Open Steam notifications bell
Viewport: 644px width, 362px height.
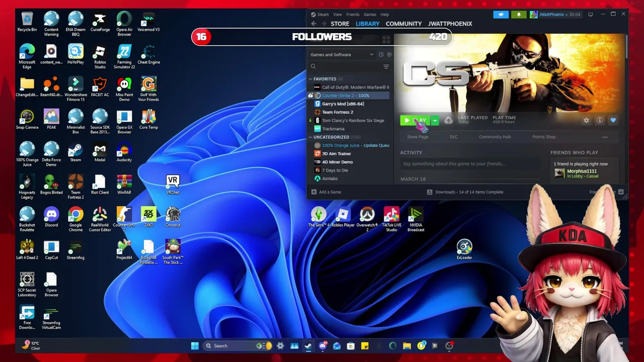pos(519,14)
